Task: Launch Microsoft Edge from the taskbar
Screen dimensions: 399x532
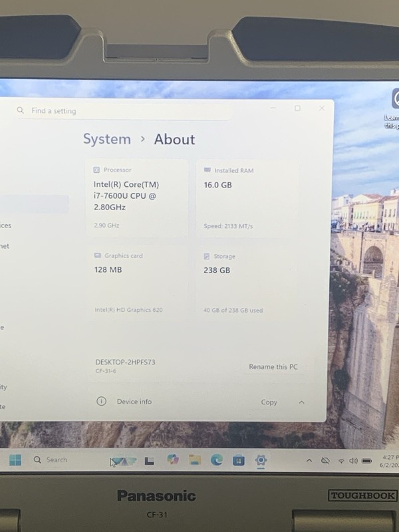Action: (x=217, y=460)
